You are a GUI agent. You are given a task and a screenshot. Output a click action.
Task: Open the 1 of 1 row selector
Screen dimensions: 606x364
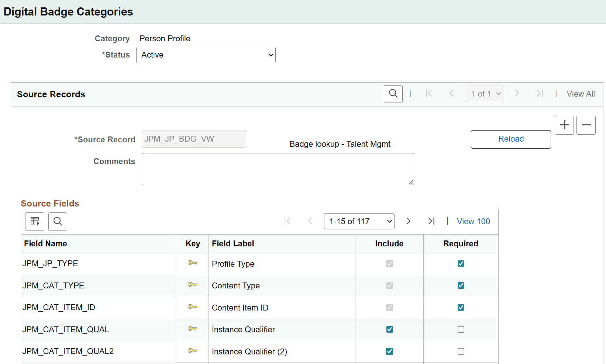485,94
